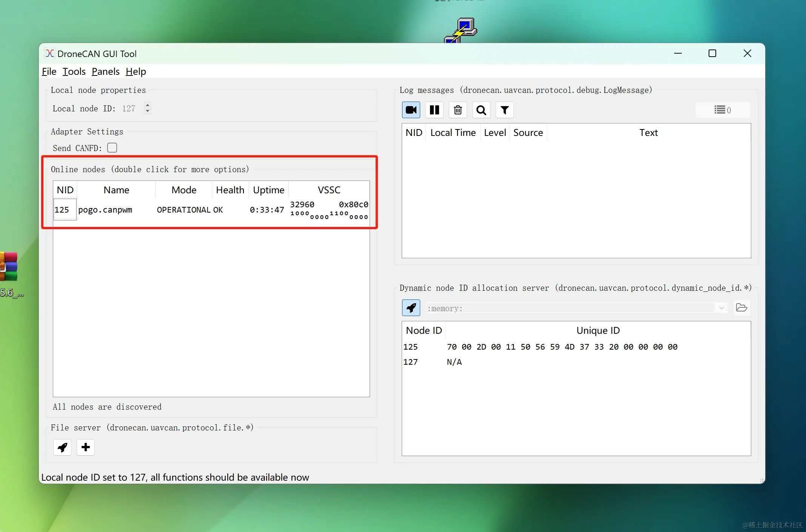Image resolution: width=806 pixels, height=532 pixels.
Task: Click the log filter funnel icon
Action: click(504, 110)
